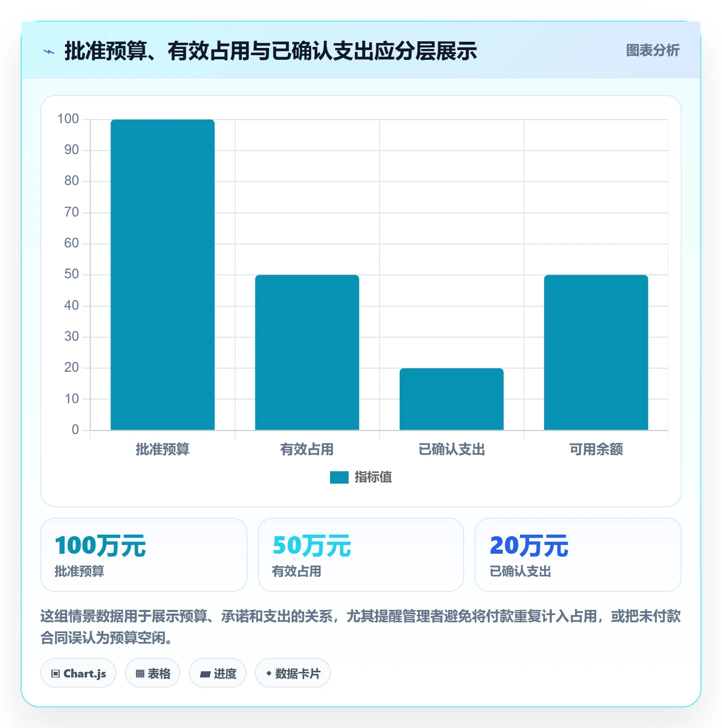Image resolution: width=722 pixels, height=728 pixels.
Task: Toggle the 指标值 legend color swatch
Action: 339,477
